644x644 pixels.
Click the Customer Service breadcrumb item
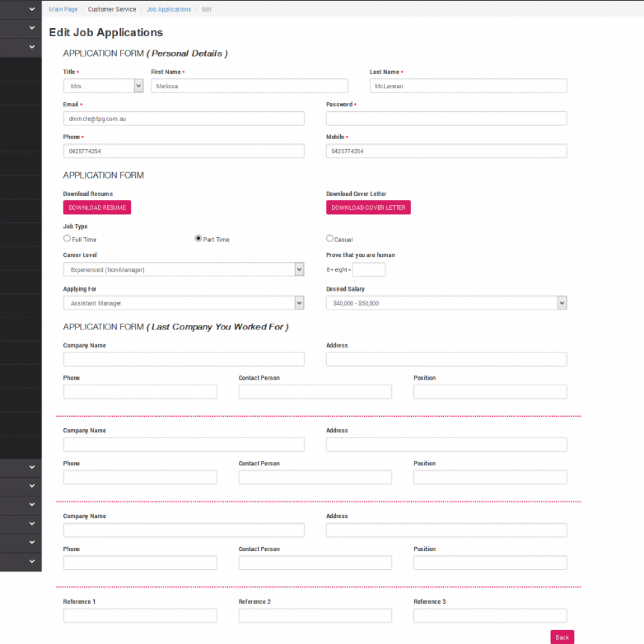[112, 9]
